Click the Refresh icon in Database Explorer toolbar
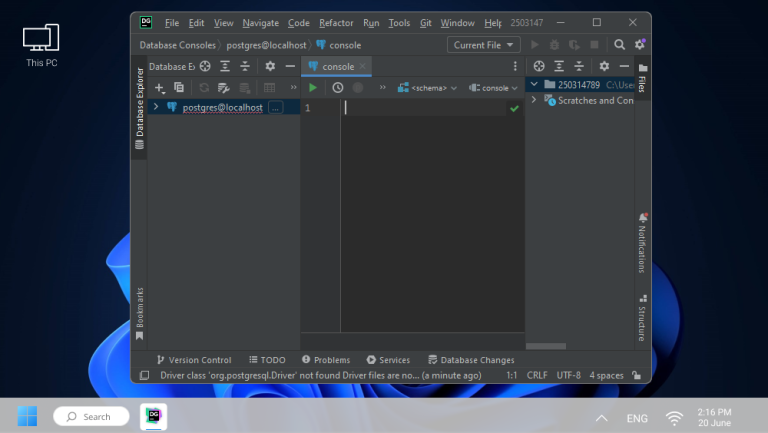This screenshot has width=768, height=433. [x=204, y=88]
